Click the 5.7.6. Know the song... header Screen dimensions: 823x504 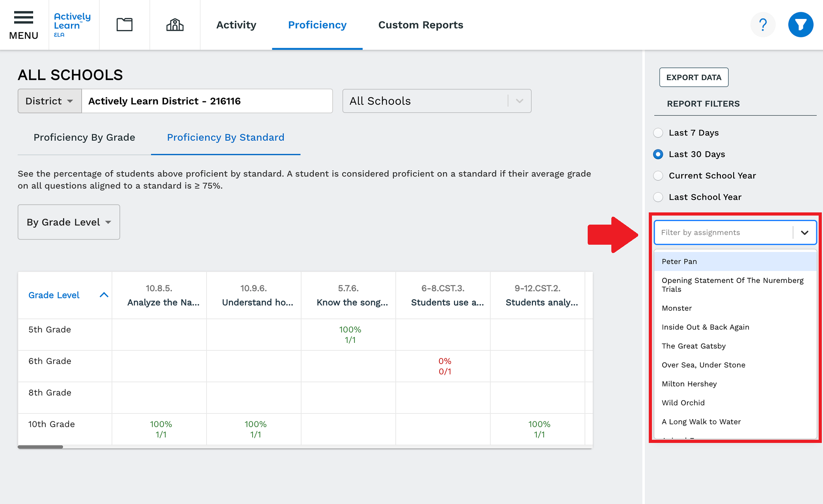coord(348,295)
